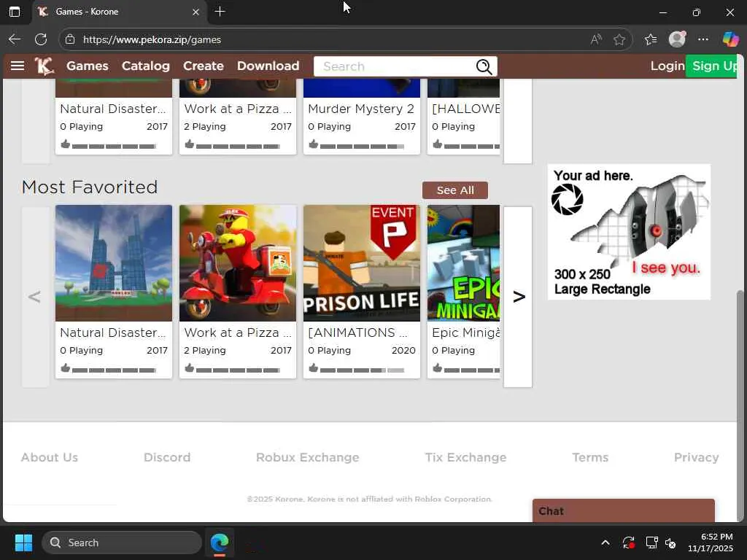Click the 'Your ad here' banner
This screenshot has width=747, height=560.
coord(629,232)
